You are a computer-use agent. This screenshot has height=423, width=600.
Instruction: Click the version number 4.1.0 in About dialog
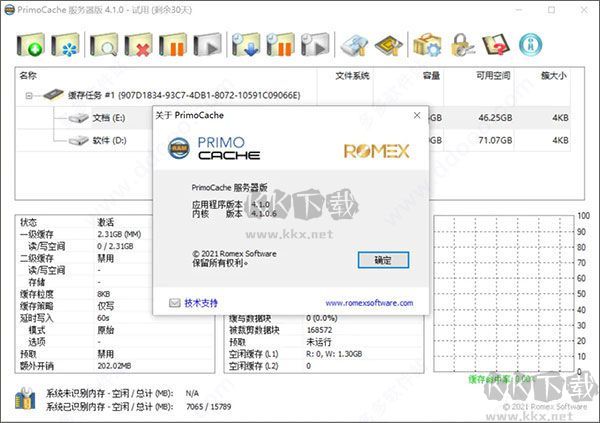(260, 204)
